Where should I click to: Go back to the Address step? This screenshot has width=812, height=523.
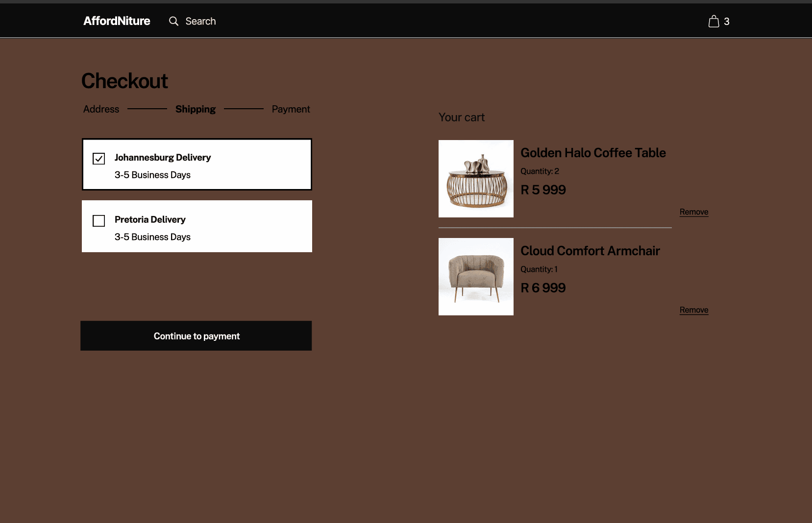coord(101,109)
